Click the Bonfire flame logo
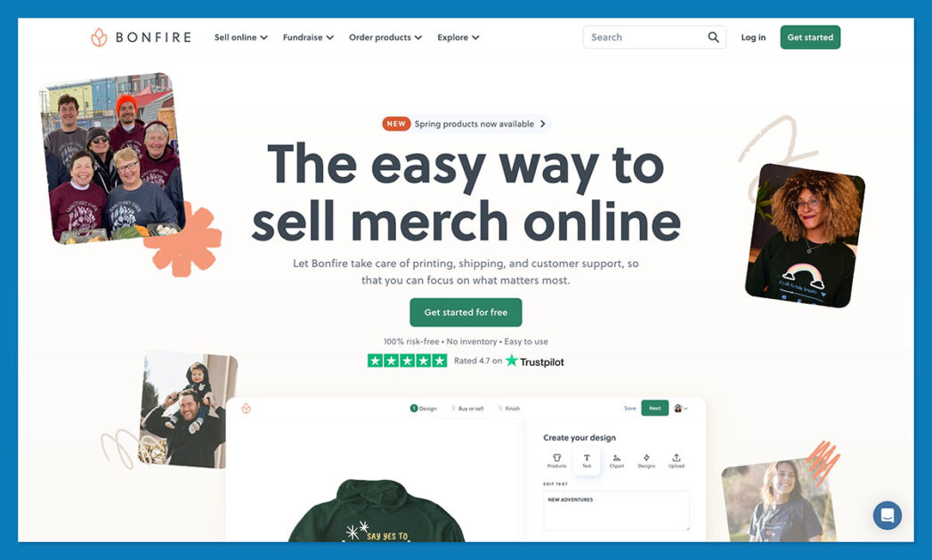 pos(99,37)
